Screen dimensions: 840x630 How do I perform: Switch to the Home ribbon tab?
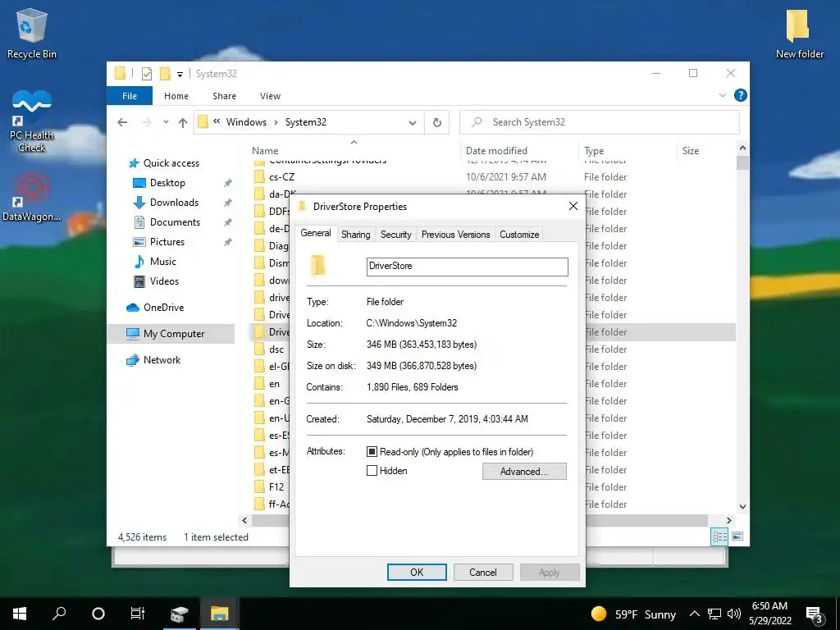(176, 96)
